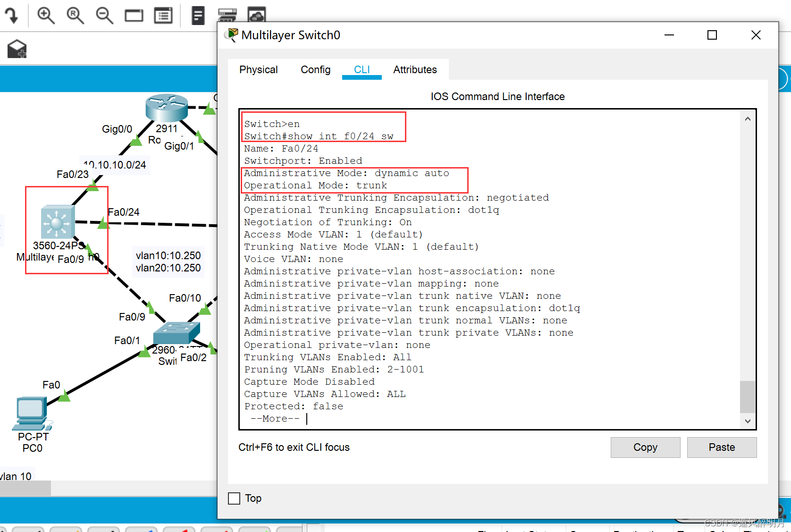Click 'Pruning VLANs Enabled: 2-1001' line
Image resolution: width=791 pixels, height=532 pixels.
point(334,370)
